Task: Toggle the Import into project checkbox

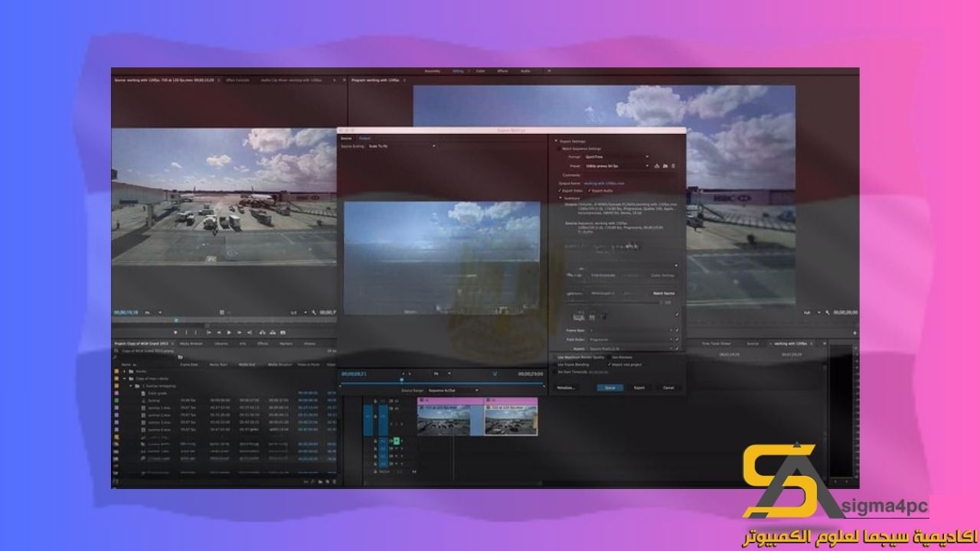Action: [609, 365]
